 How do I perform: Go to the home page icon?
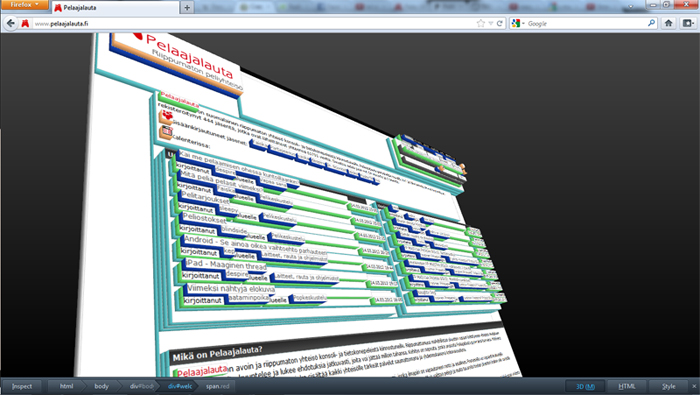pyautogui.click(x=668, y=23)
